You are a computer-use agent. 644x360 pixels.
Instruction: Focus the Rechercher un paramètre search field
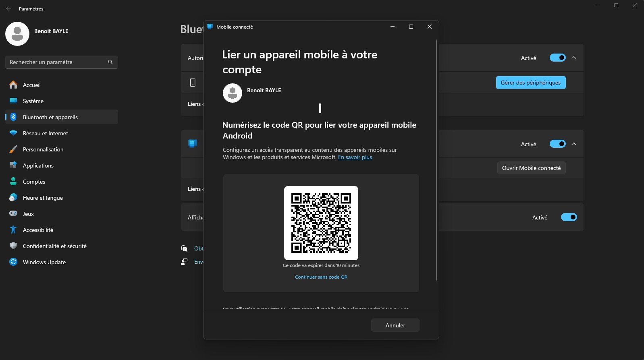tap(62, 62)
